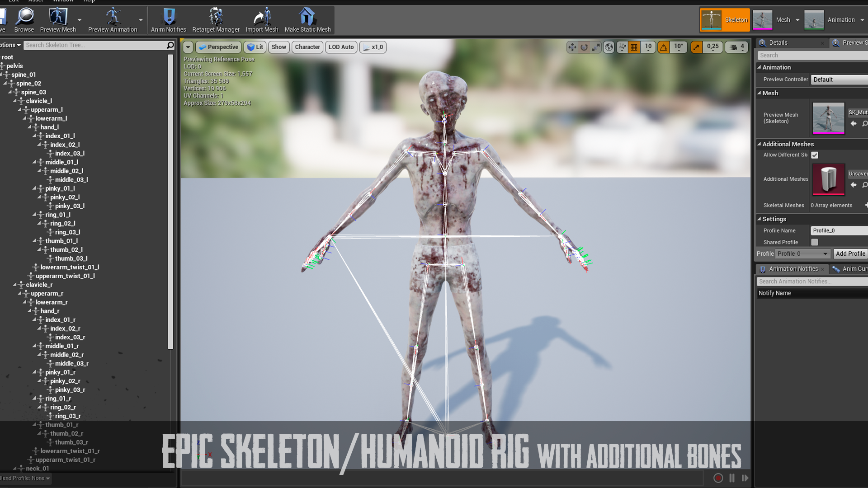The height and width of the screenshot is (488, 868).
Task: Enable the Shared Profile checkbox
Action: [815, 242]
